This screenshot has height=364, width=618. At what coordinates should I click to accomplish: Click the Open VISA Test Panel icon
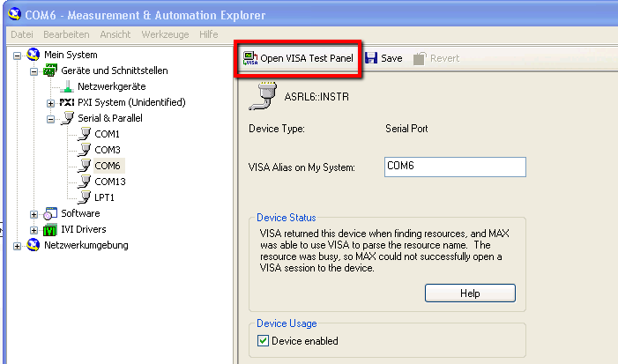pyautogui.click(x=249, y=58)
